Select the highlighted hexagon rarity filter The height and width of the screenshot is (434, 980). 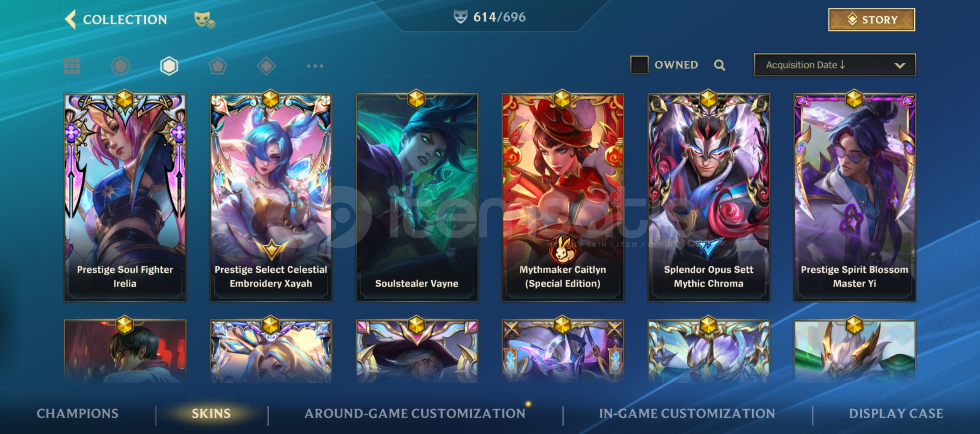(x=169, y=66)
